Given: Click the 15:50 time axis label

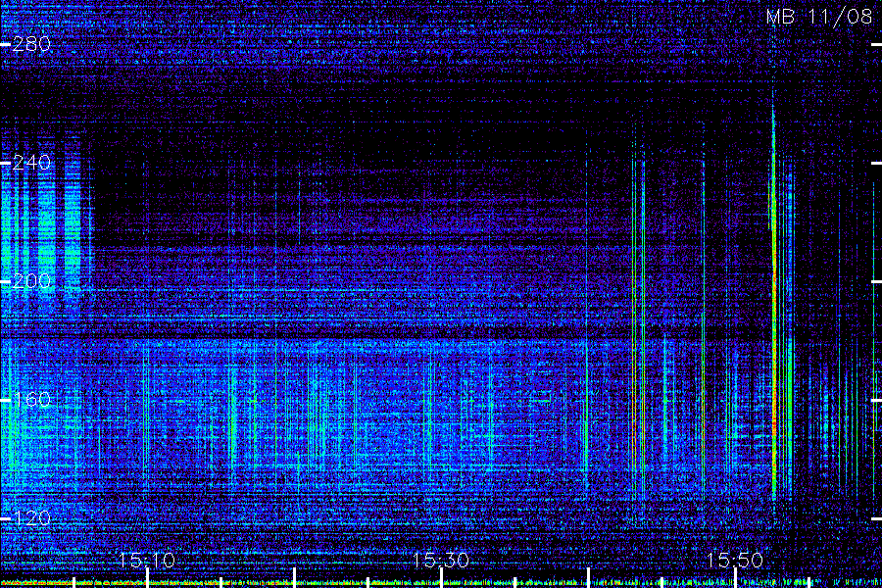Looking at the screenshot, I should point(735,561).
